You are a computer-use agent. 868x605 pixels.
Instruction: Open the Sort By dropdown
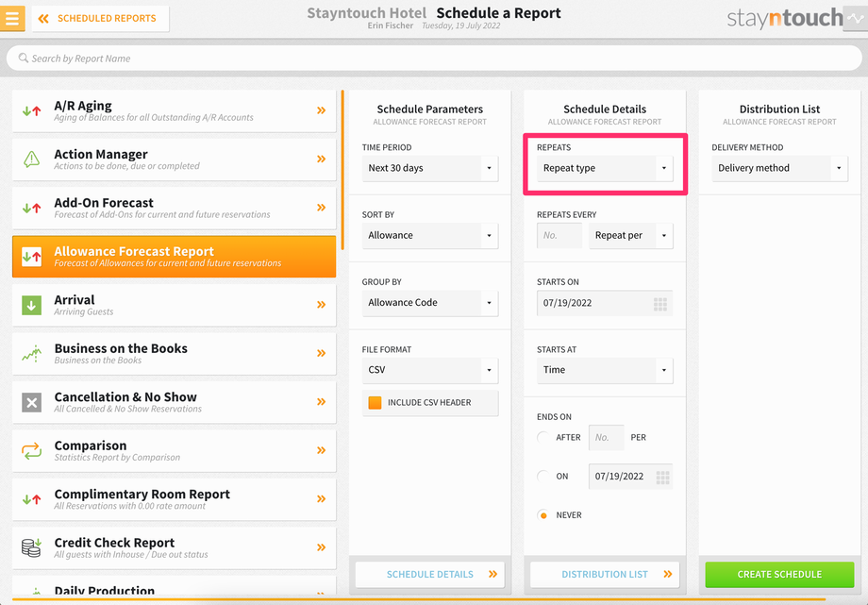pos(430,235)
